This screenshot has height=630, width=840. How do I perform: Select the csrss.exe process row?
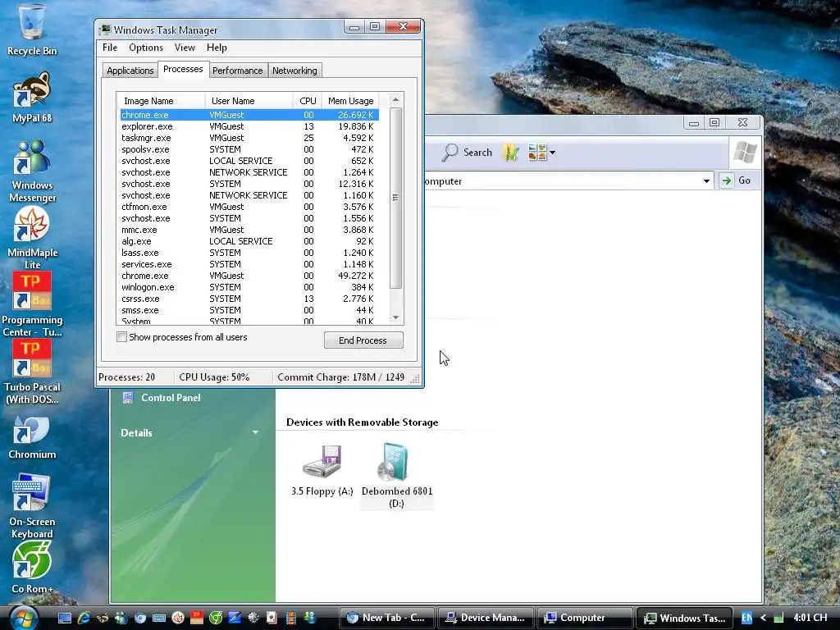coord(249,299)
